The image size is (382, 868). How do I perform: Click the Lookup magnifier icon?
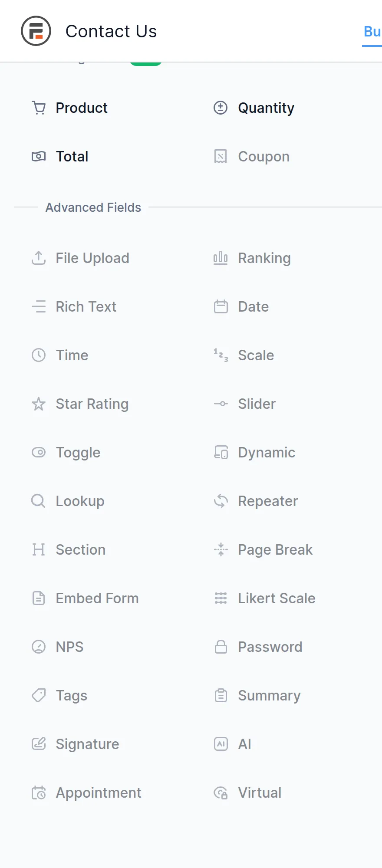coord(39,501)
